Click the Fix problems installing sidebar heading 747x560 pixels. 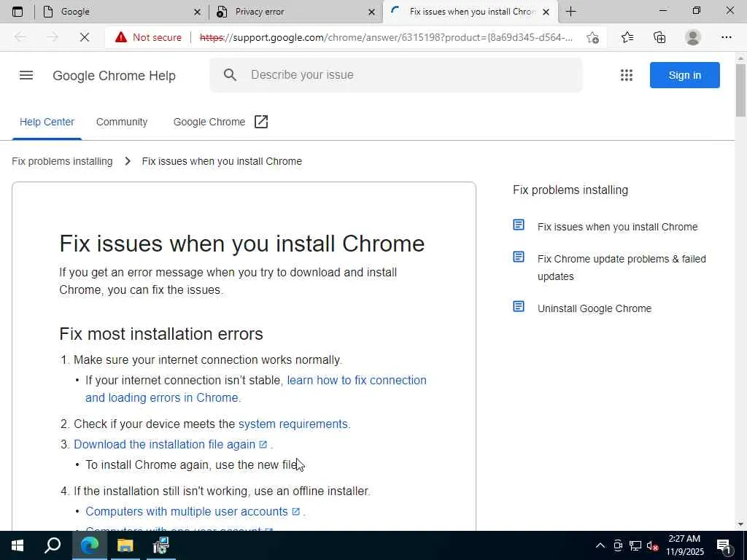tap(570, 190)
